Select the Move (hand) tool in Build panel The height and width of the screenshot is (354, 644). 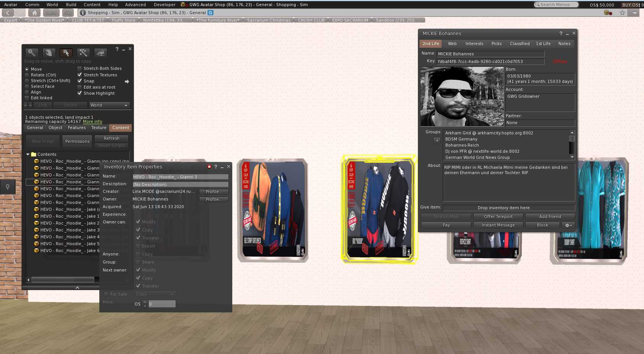[x=49, y=53]
